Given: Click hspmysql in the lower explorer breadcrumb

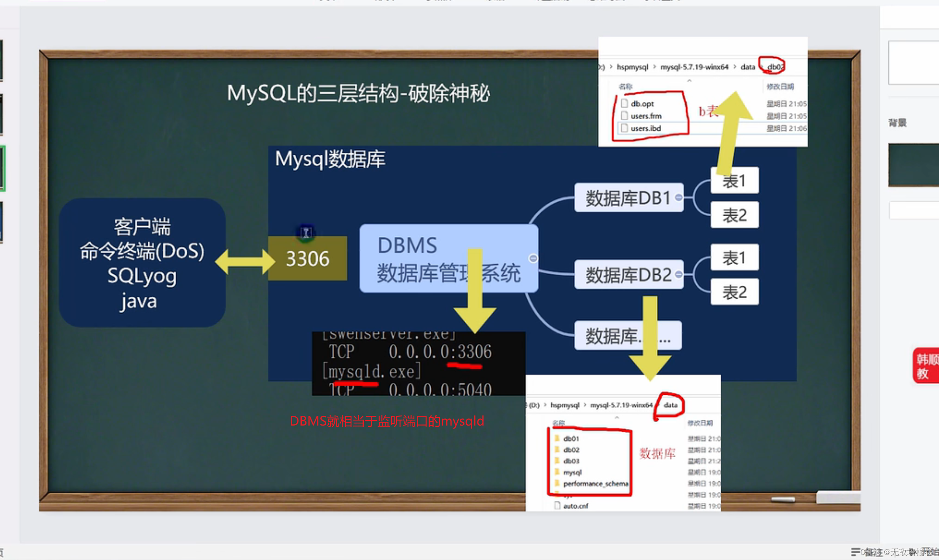Looking at the screenshot, I should [565, 405].
